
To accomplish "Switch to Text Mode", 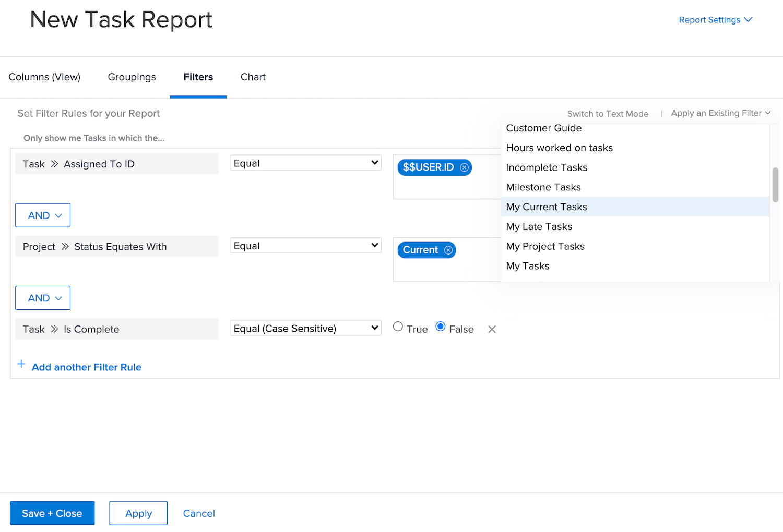I will click(608, 113).
